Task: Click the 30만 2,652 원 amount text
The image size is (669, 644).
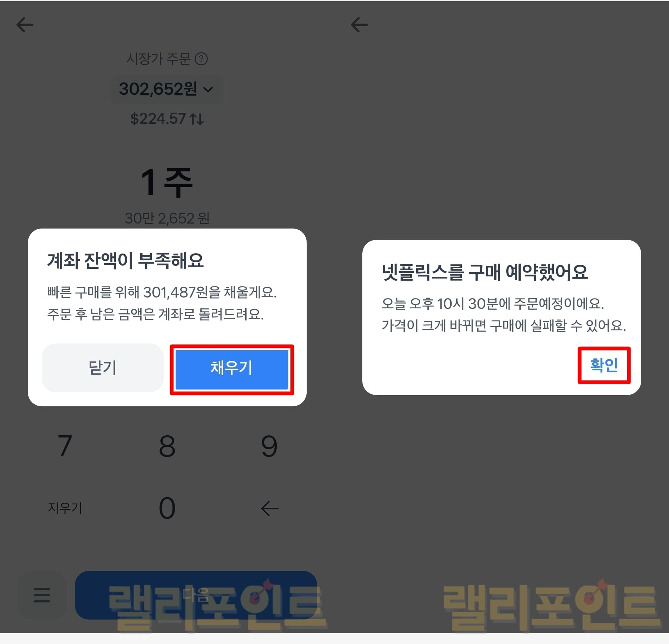Action: 167,218
